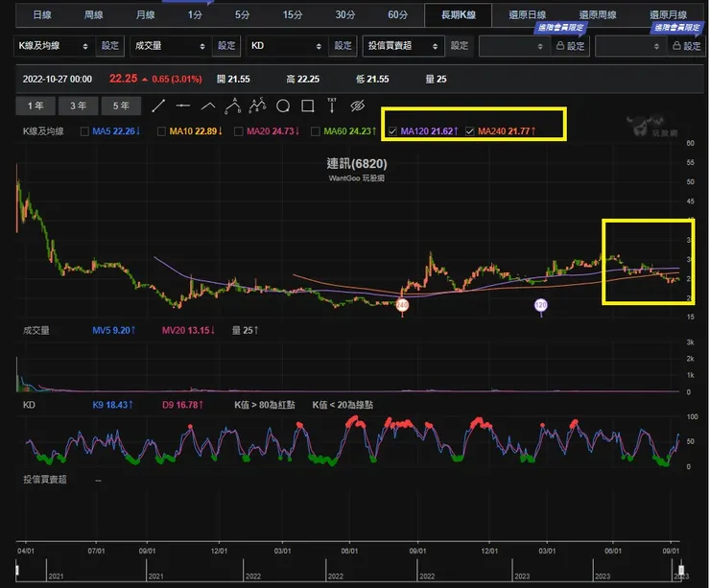Toggle the MA20 checkbox
Image resolution: width=710 pixels, height=588 pixels.
point(239,131)
